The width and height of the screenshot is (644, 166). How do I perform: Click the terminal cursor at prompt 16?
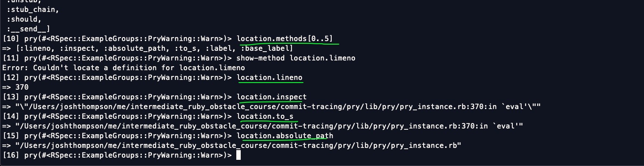pos(239,155)
